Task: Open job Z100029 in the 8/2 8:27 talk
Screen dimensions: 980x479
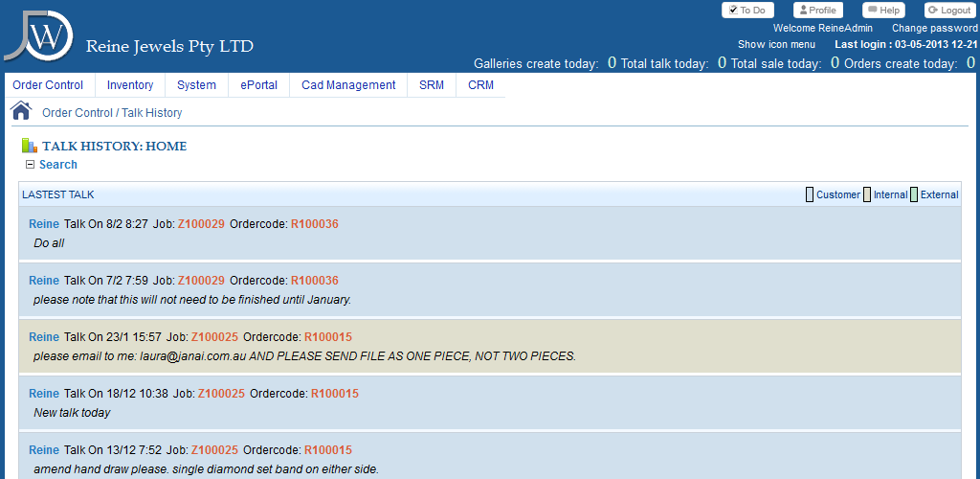Action: click(201, 224)
